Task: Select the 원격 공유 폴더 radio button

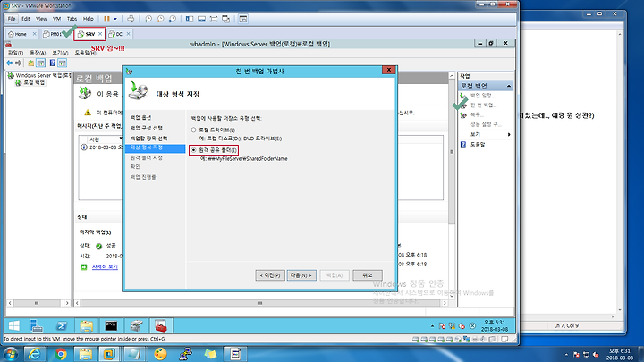Action: (193, 150)
